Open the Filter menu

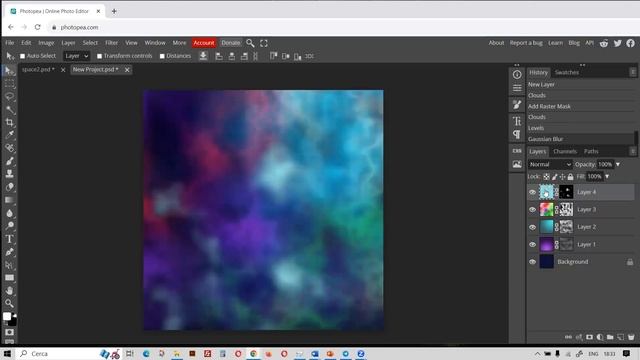(x=111, y=43)
